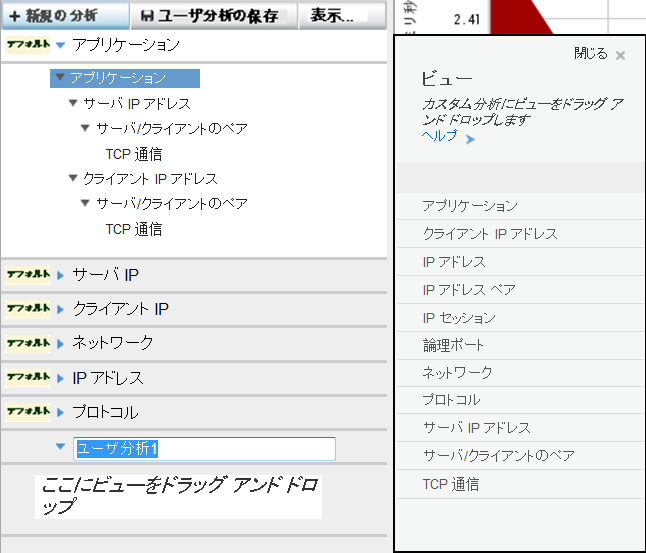
Task: Expand the IP アドレス analysis section
Action: pyautogui.click(x=61, y=378)
